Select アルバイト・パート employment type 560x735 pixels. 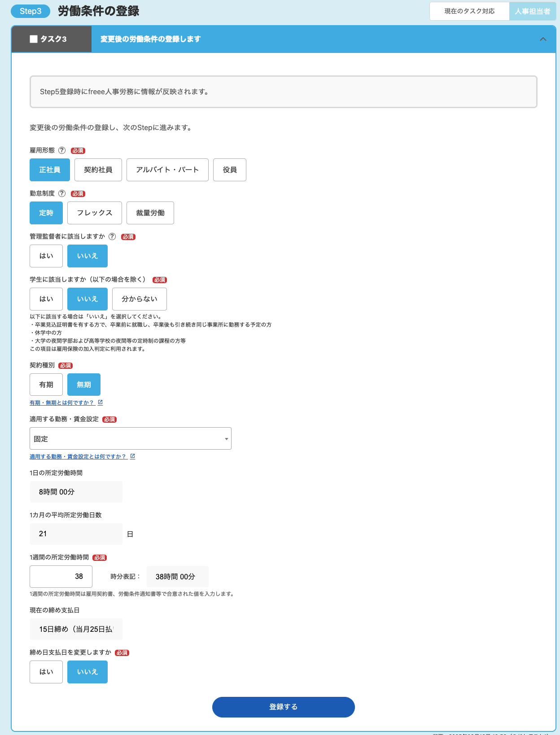coord(167,170)
